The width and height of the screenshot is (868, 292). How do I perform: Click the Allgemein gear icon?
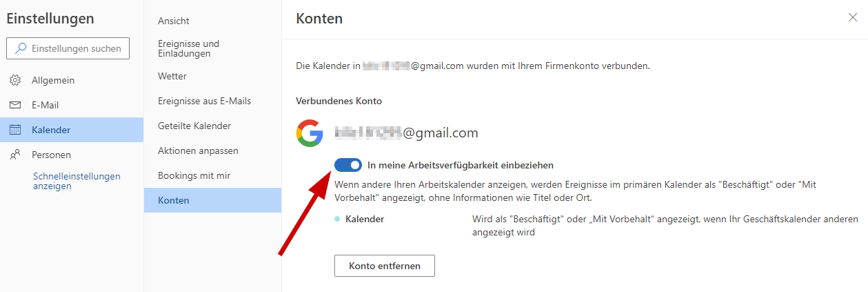pyautogui.click(x=15, y=80)
